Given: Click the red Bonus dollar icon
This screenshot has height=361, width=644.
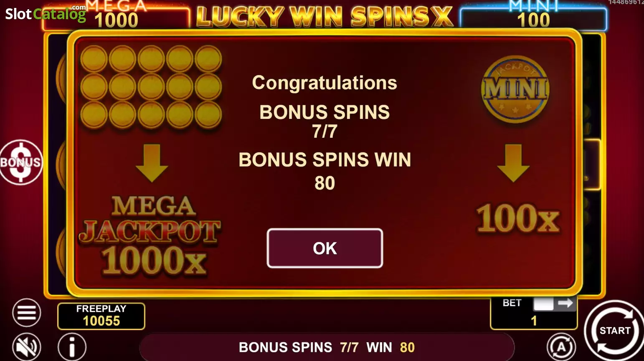Looking at the screenshot, I should (x=21, y=162).
